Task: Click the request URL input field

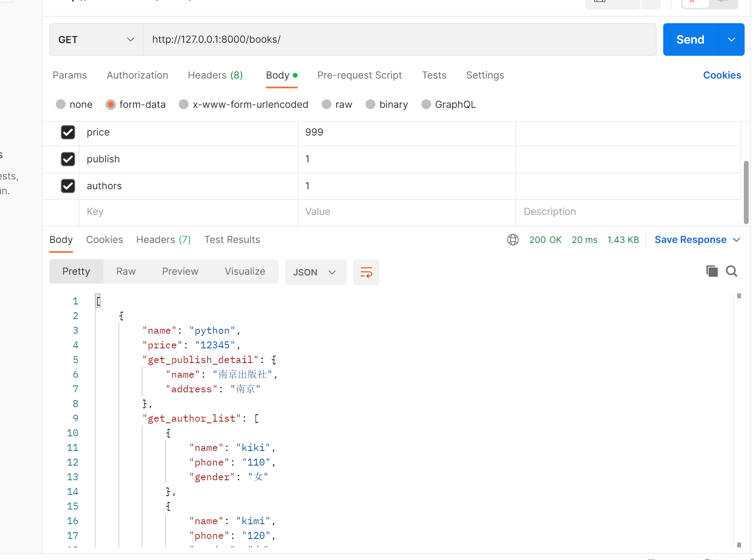Action: tap(399, 39)
